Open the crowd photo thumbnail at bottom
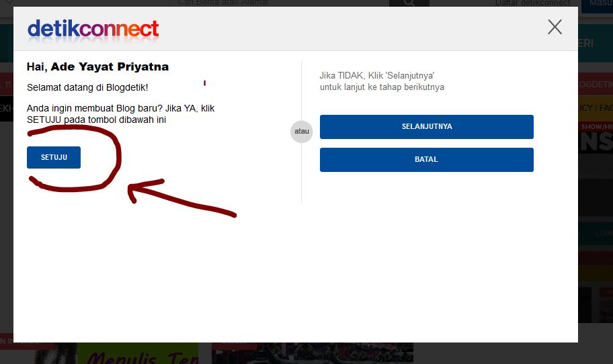The height and width of the screenshot is (364, 613). (313, 353)
